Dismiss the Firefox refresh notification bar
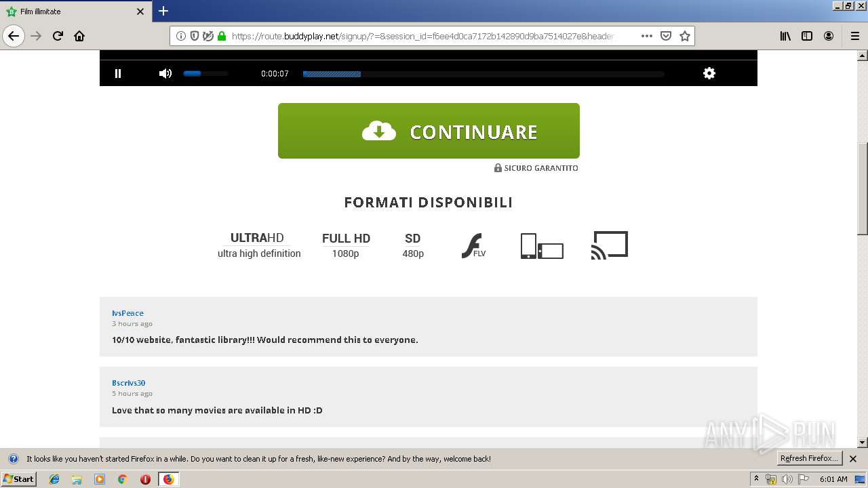 tap(853, 459)
